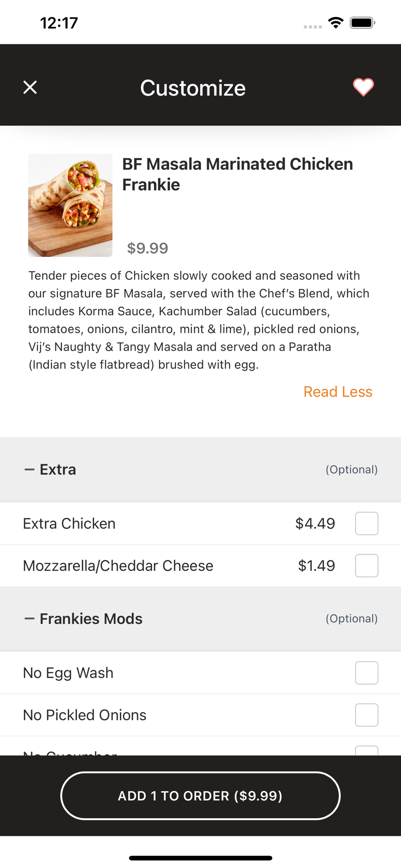Tap the chicken frankie product photo
The image size is (401, 868).
point(70,205)
